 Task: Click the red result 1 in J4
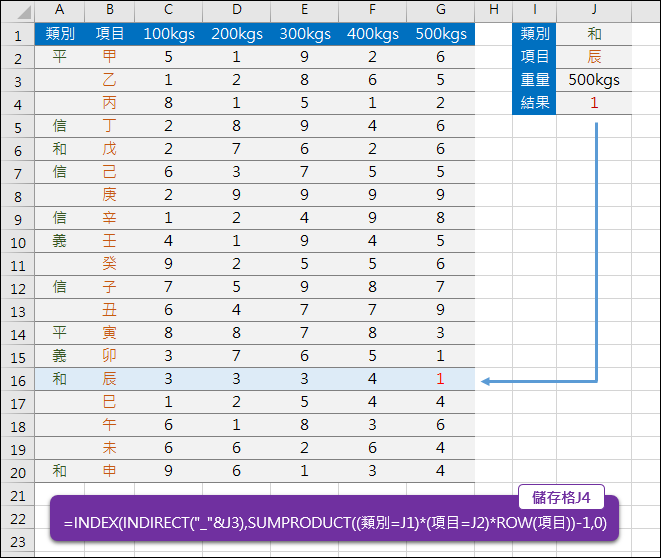pos(594,103)
